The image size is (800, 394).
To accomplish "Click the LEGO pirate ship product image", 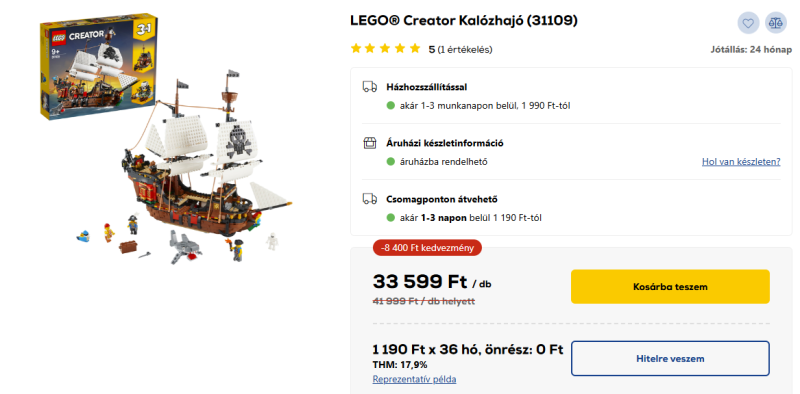I will pyautogui.click(x=199, y=168).
